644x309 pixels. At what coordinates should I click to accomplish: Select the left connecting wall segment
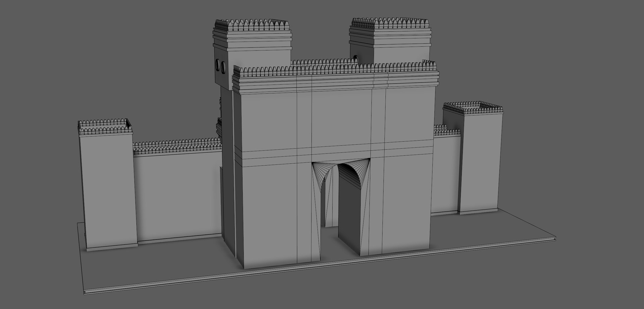(178, 191)
